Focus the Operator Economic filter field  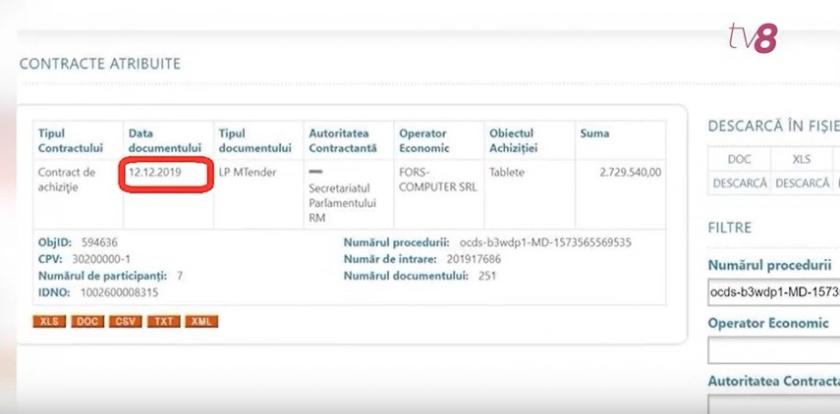pyautogui.click(x=774, y=350)
